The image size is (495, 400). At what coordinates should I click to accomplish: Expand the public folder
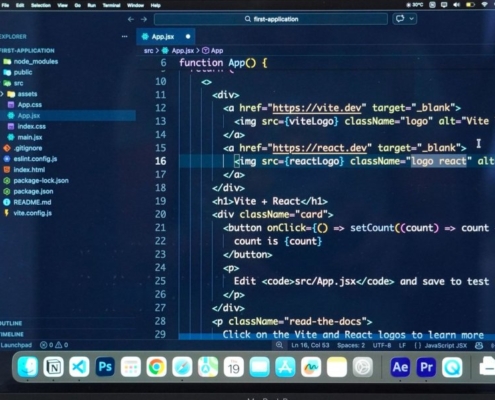click(23, 72)
